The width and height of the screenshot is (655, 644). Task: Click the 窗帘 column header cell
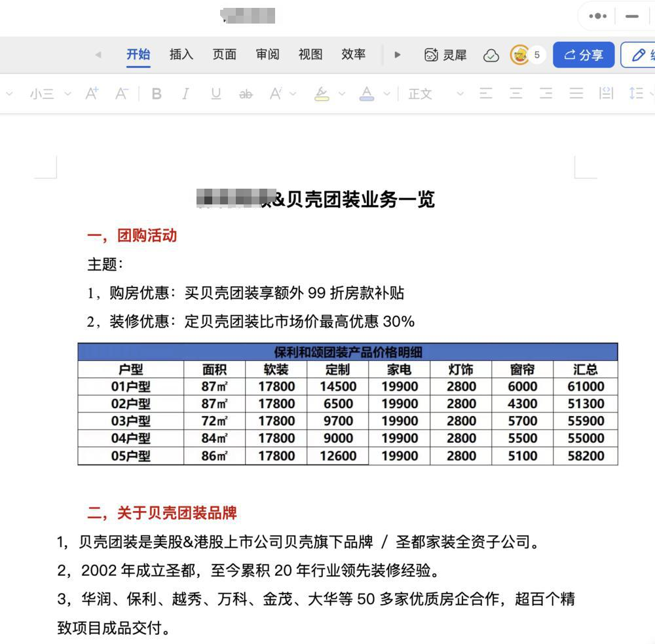pyautogui.click(x=522, y=369)
